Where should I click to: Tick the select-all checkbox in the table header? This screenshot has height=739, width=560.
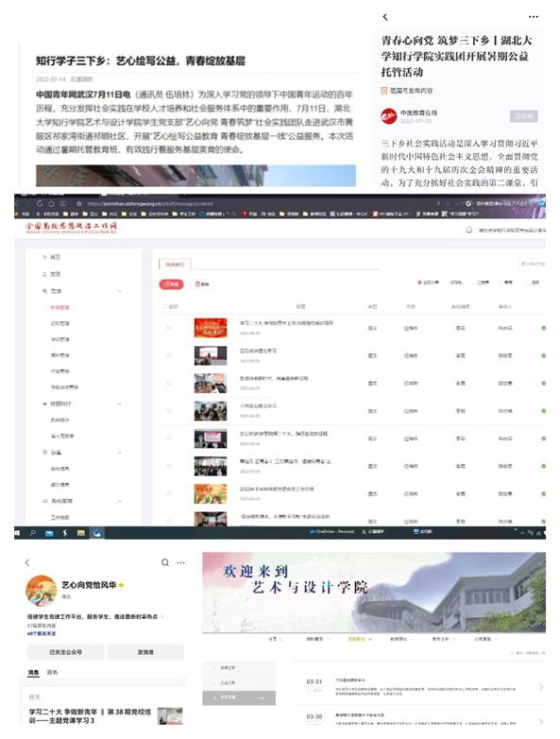pyautogui.click(x=165, y=306)
